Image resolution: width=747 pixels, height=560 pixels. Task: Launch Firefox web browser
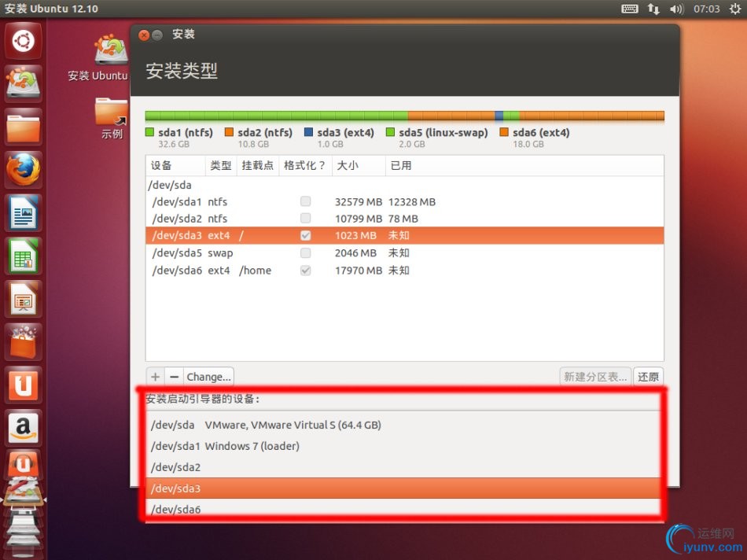[24, 170]
